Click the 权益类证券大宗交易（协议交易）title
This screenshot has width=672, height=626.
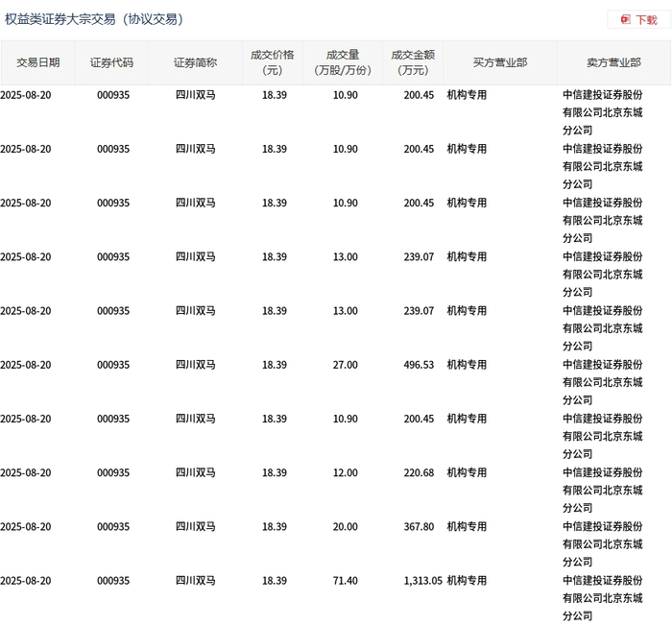click(x=94, y=19)
